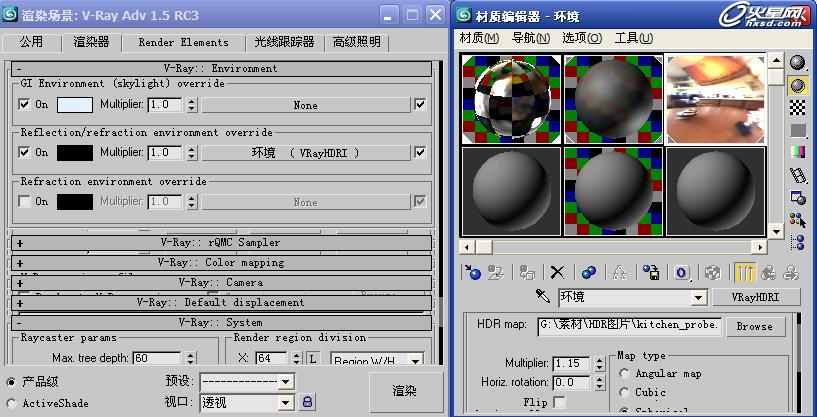Toggle the Backlight icon in side toolbar
Image resolution: width=817 pixels, height=417 pixels.
[798, 85]
